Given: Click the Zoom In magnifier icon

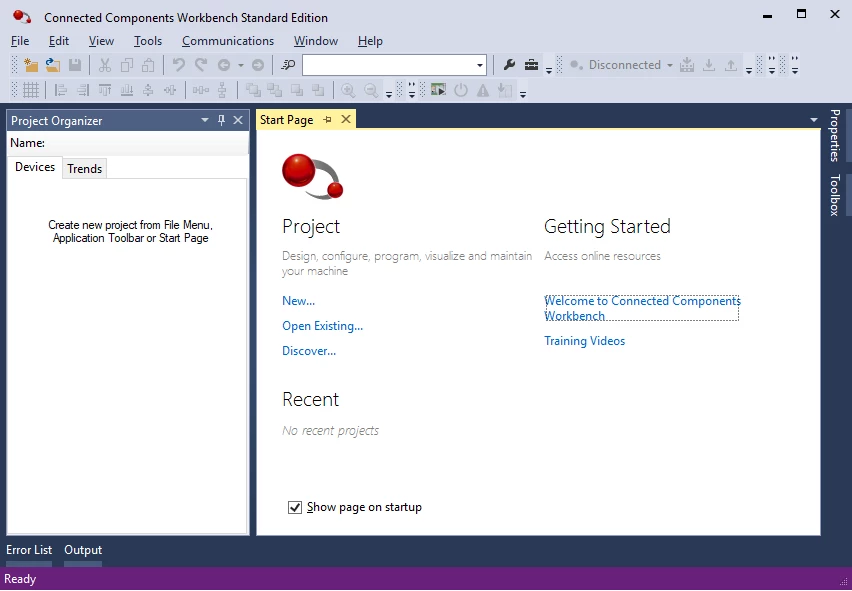Looking at the screenshot, I should pos(348,90).
